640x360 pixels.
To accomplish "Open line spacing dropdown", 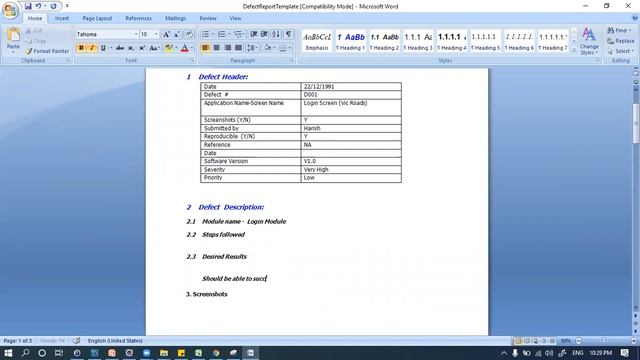I will click(x=252, y=48).
